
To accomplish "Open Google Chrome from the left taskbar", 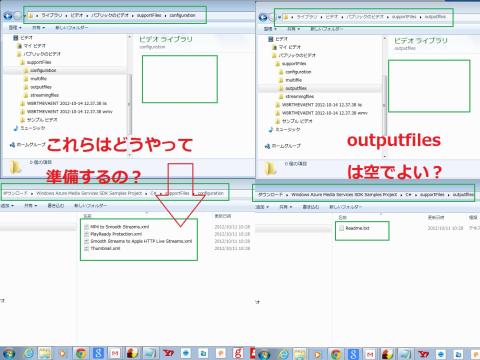I will coord(81,353).
